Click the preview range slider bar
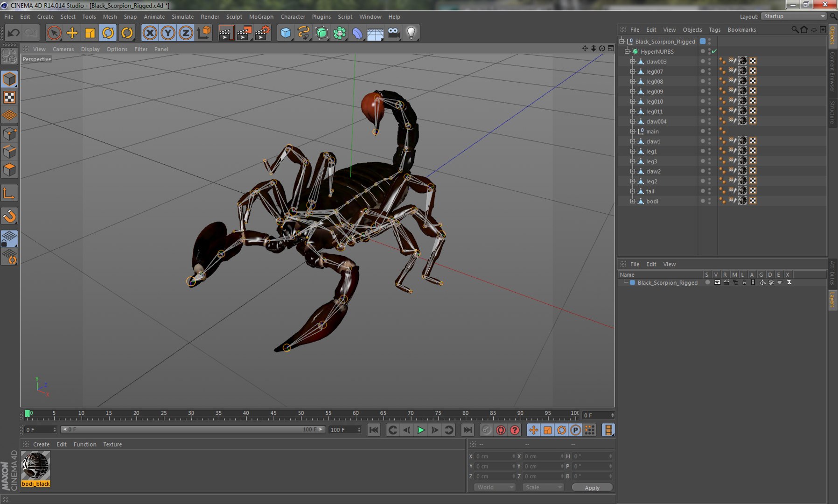The width and height of the screenshot is (838, 504). click(193, 429)
